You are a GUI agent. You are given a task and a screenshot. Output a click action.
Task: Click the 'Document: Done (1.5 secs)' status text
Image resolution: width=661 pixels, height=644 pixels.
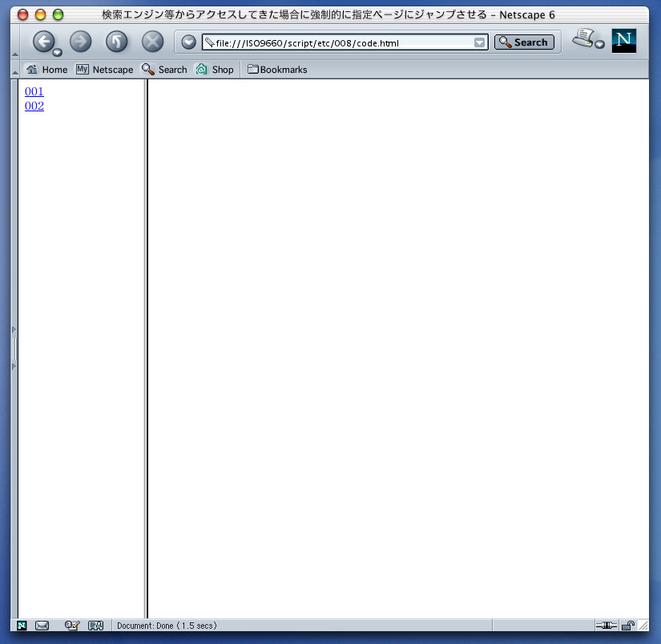click(167, 626)
